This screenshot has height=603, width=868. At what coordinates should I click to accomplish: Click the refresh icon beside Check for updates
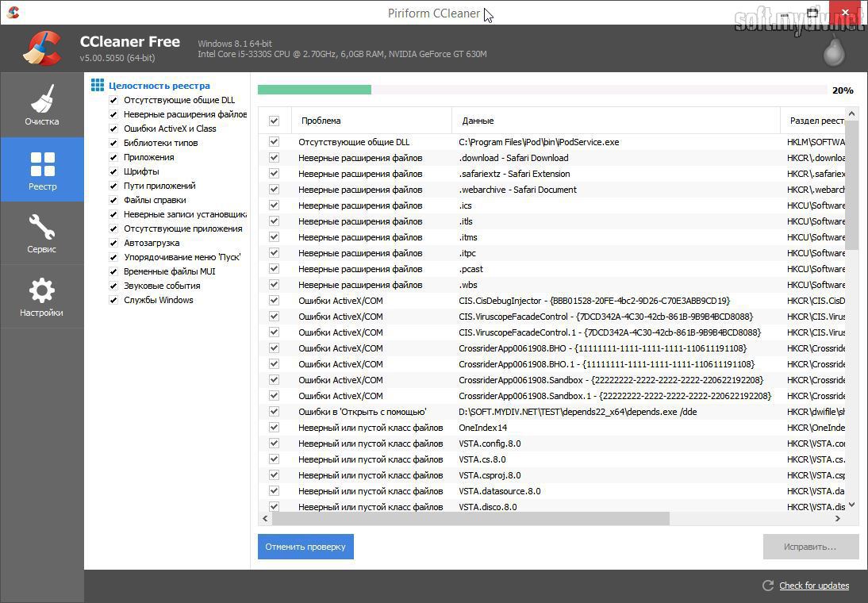point(768,586)
